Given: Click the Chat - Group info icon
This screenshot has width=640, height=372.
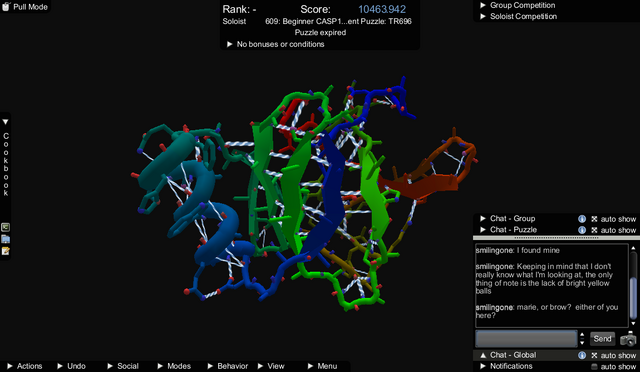Looking at the screenshot, I should click(x=582, y=219).
